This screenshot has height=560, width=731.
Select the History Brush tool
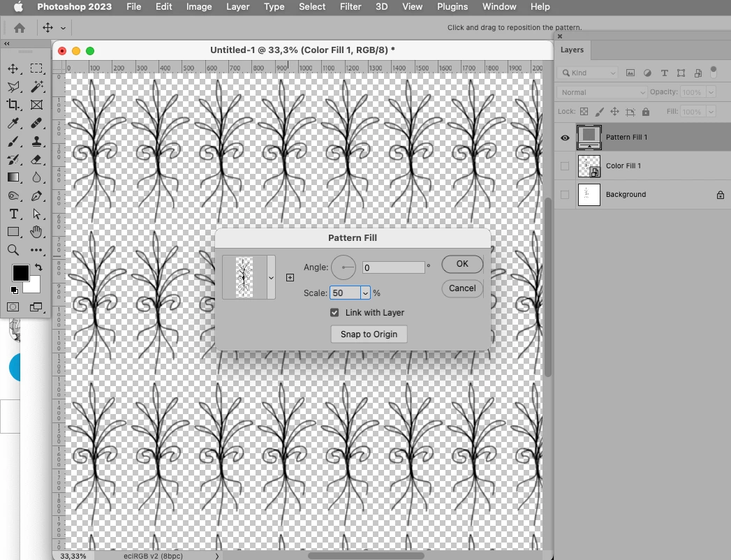click(x=13, y=159)
